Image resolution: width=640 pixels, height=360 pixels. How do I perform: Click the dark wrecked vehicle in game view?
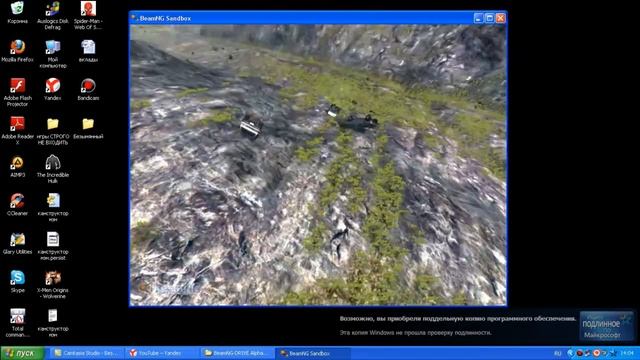[358, 122]
